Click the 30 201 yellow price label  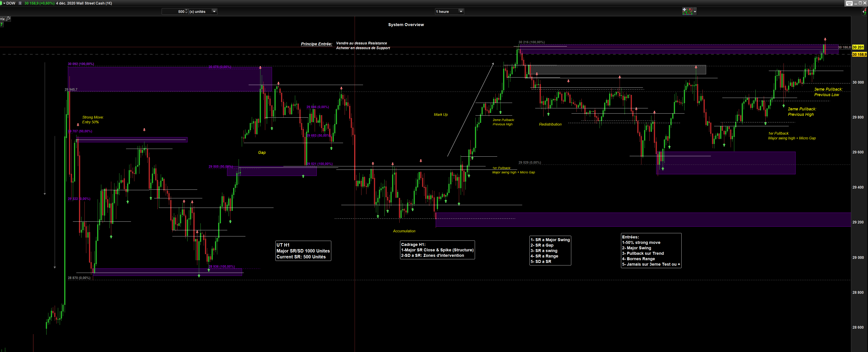pos(858,47)
